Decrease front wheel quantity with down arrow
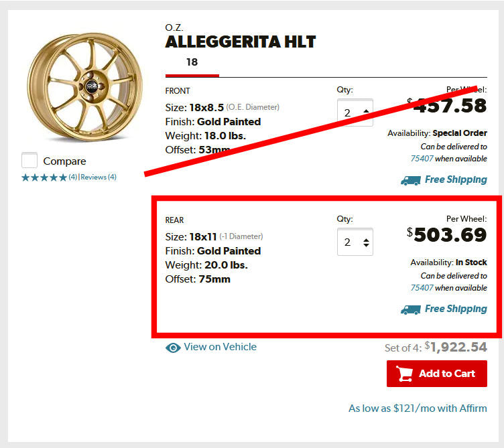Viewport: 504px width, 448px height. (x=366, y=116)
